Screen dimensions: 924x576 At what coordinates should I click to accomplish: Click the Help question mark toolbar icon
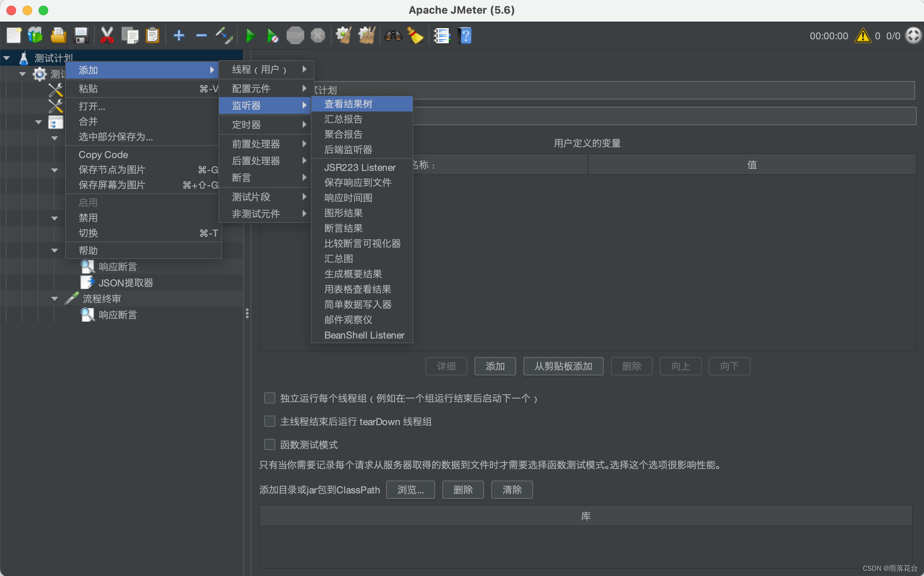(x=465, y=36)
